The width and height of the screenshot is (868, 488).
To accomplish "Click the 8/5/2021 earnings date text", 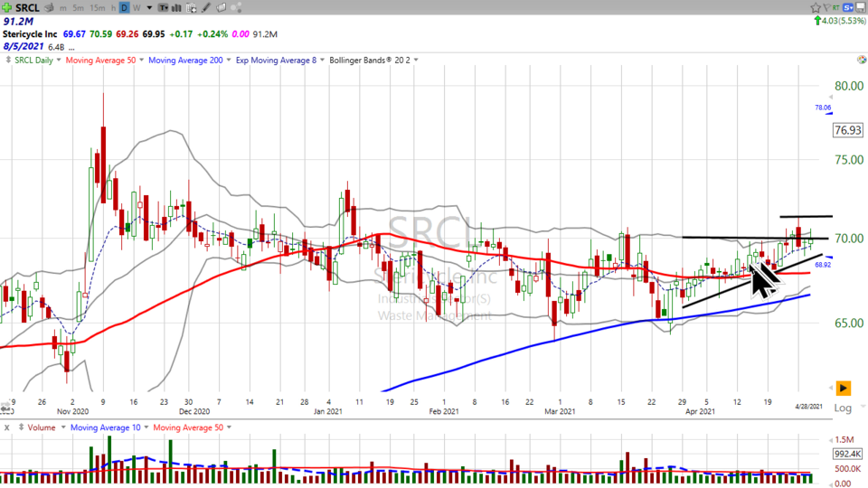I will [x=24, y=46].
